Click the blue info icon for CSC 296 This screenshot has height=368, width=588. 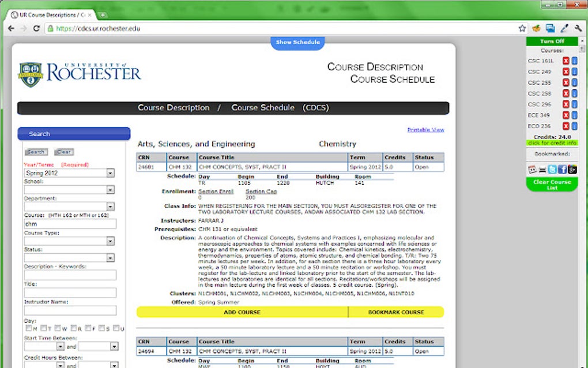point(575,104)
